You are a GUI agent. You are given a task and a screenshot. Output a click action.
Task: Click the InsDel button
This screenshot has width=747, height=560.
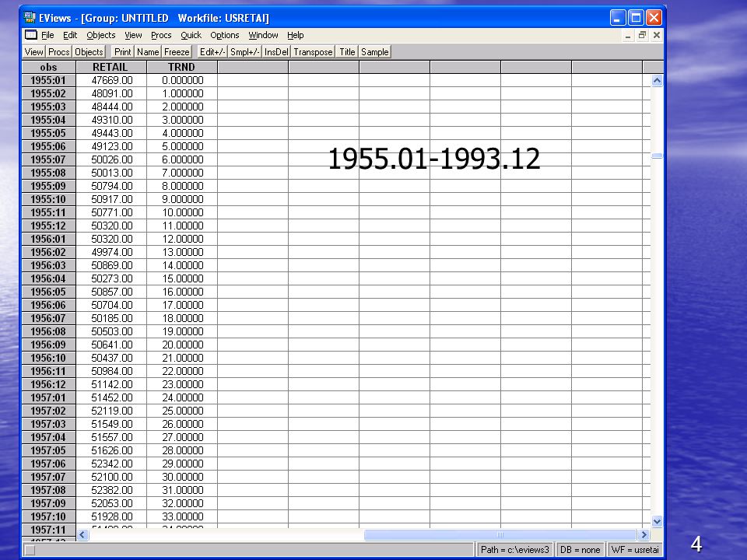point(276,52)
